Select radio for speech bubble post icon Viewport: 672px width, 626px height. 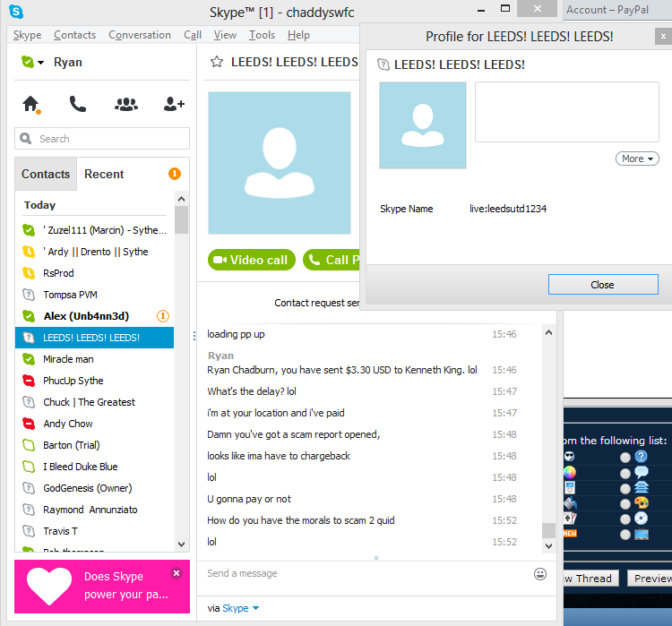coord(625,473)
